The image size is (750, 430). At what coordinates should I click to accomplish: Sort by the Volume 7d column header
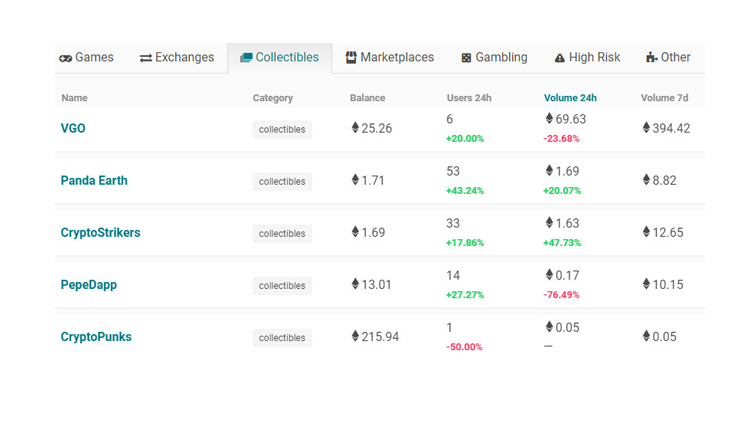(664, 98)
